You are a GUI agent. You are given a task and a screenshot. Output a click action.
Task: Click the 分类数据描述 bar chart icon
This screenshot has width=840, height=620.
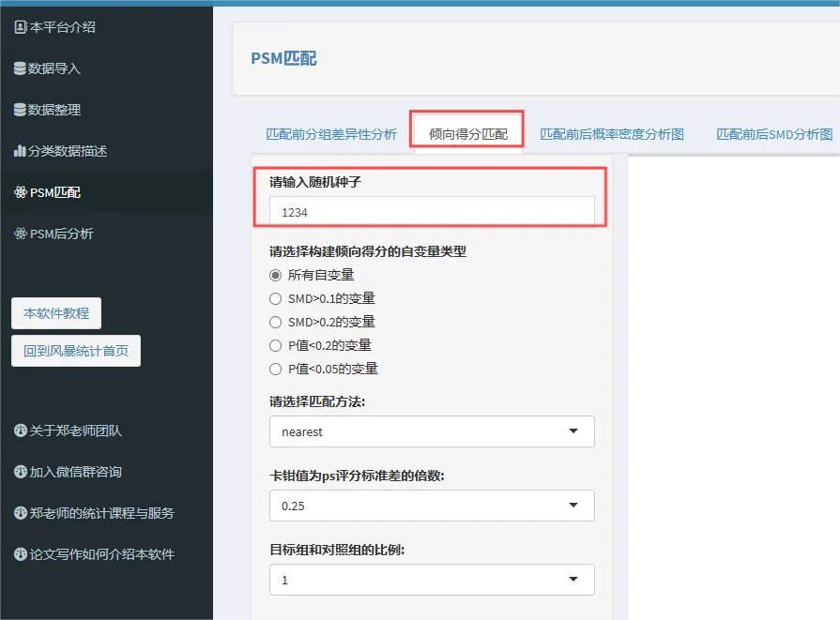(20, 151)
